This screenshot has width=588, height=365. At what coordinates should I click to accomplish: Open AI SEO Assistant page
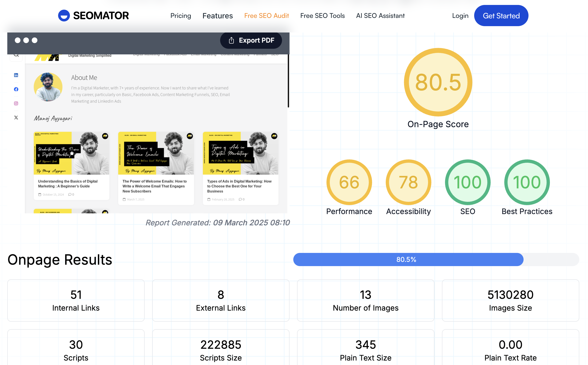point(380,16)
